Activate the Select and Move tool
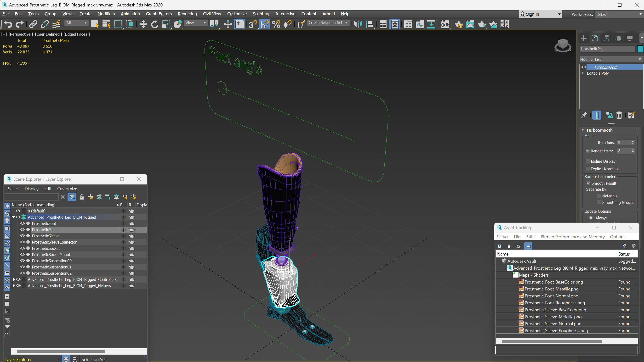Image resolution: width=644 pixels, height=362 pixels. coord(143,24)
